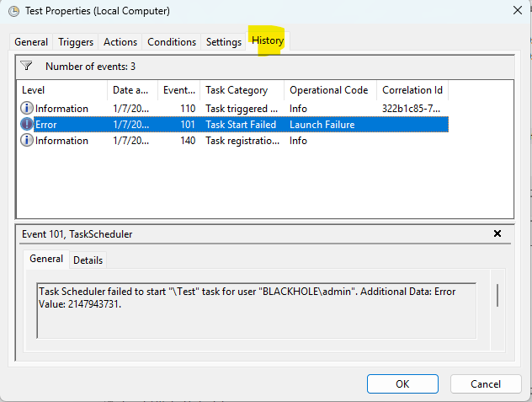
Task: Click the 'Number of events: 3' label
Action: tap(90, 67)
